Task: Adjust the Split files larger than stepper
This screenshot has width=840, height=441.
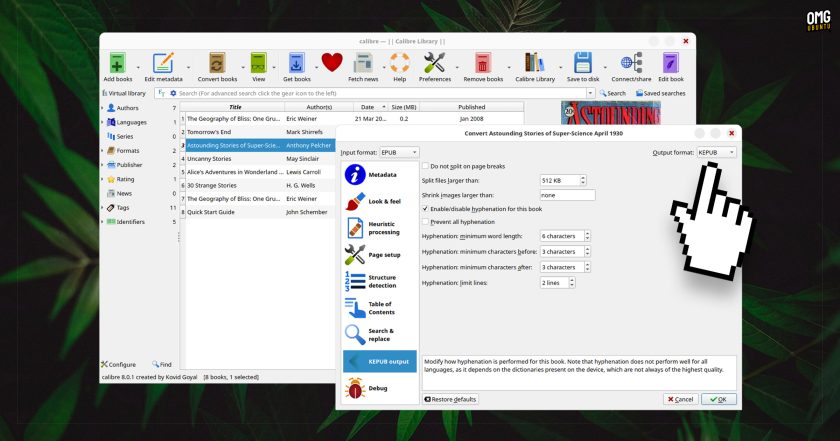Action: pos(583,181)
